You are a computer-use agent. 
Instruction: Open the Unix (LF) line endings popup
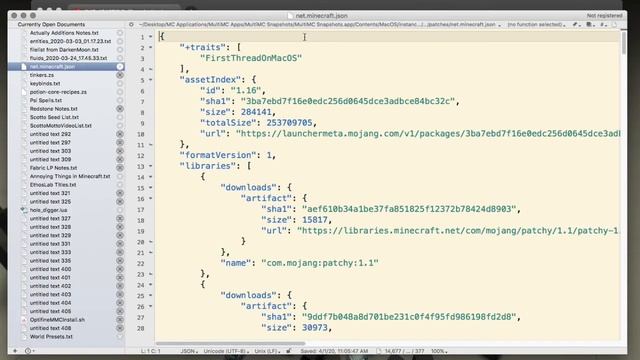(x=266, y=351)
